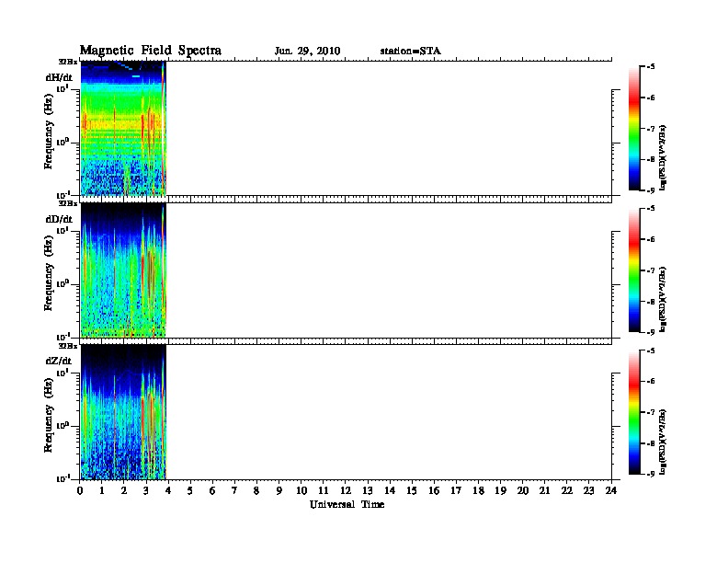Click the color scale bar beside dD/dt panel

pyautogui.click(x=634, y=270)
